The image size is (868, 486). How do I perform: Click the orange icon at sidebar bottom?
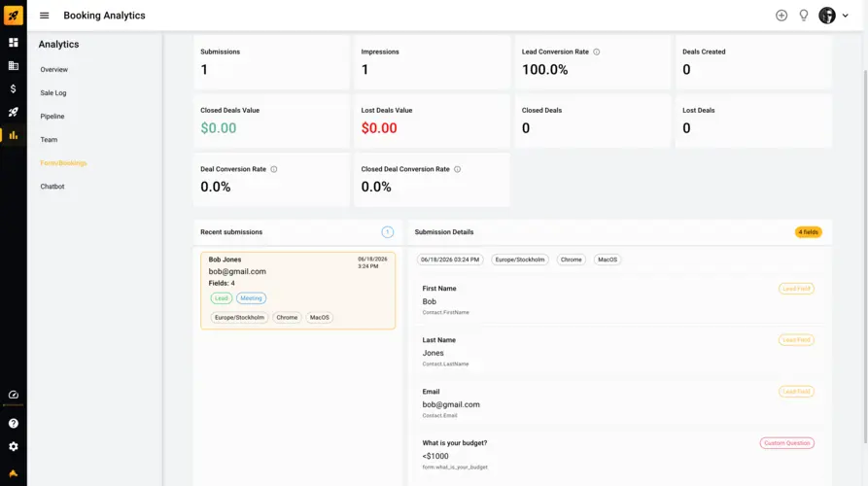pos(14,473)
